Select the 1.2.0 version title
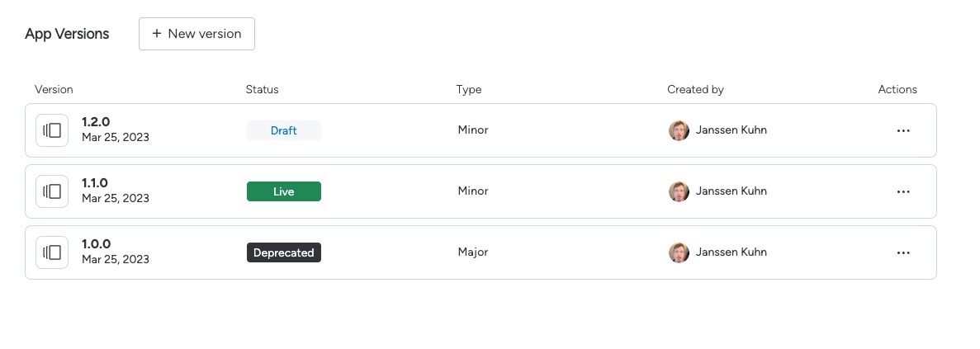 coord(96,122)
